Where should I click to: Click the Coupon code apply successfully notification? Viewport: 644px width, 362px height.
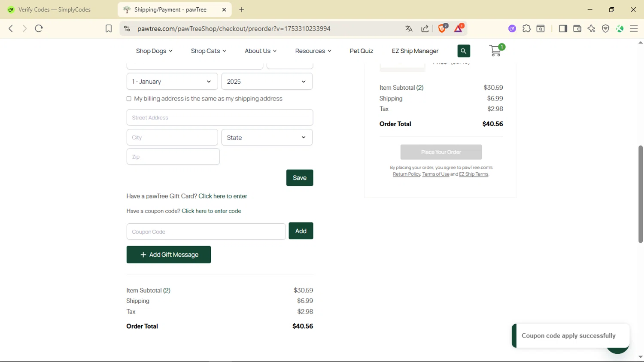coord(571,336)
